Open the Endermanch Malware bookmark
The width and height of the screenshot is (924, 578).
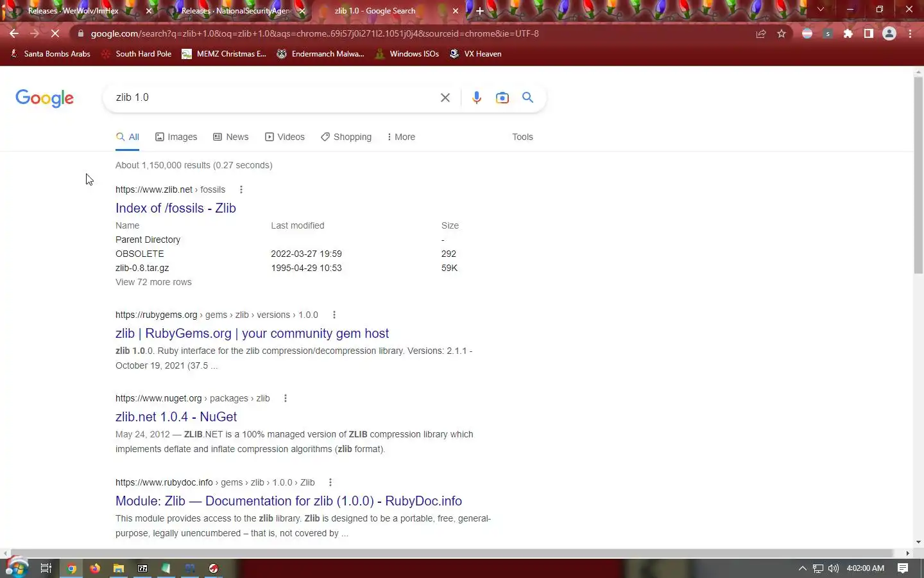click(320, 54)
